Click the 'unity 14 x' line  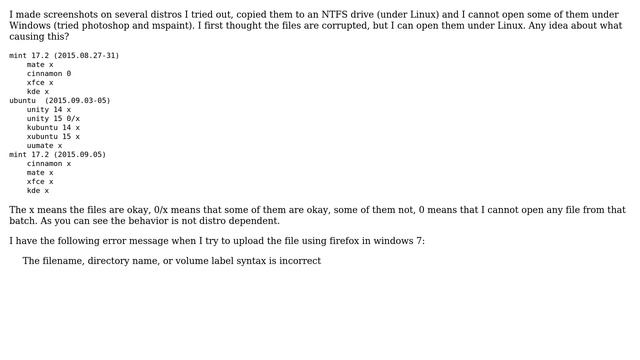click(x=49, y=109)
